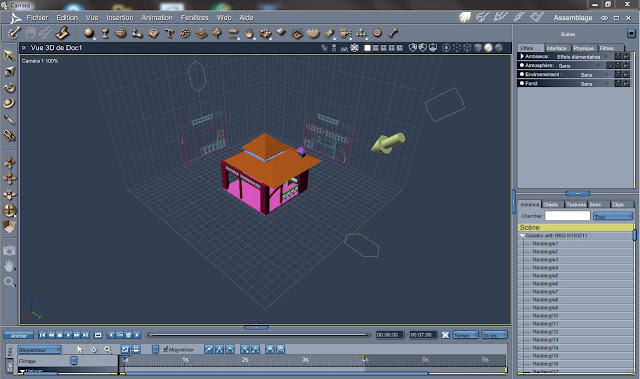The width and height of the screenshot is (640, 379).
Task: Click the eyedropper tool in left sidebar
Action: [9, 119]
